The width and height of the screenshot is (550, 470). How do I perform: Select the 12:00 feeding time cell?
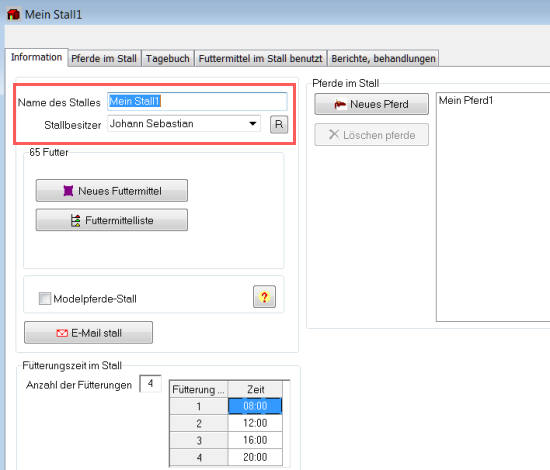coord(255,423)
